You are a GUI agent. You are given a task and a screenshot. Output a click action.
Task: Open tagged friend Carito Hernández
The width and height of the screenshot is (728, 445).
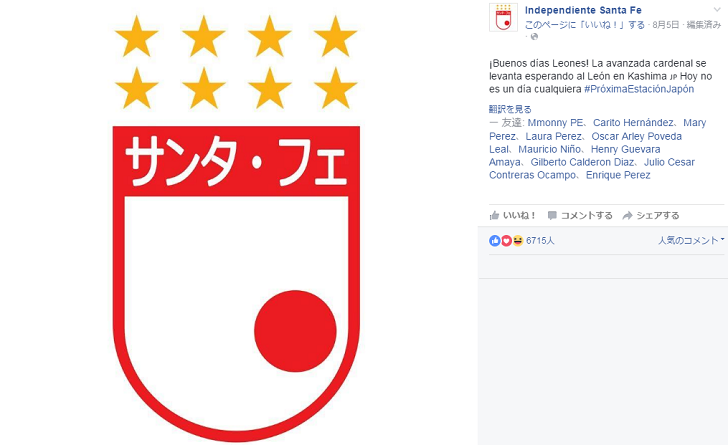633,123
